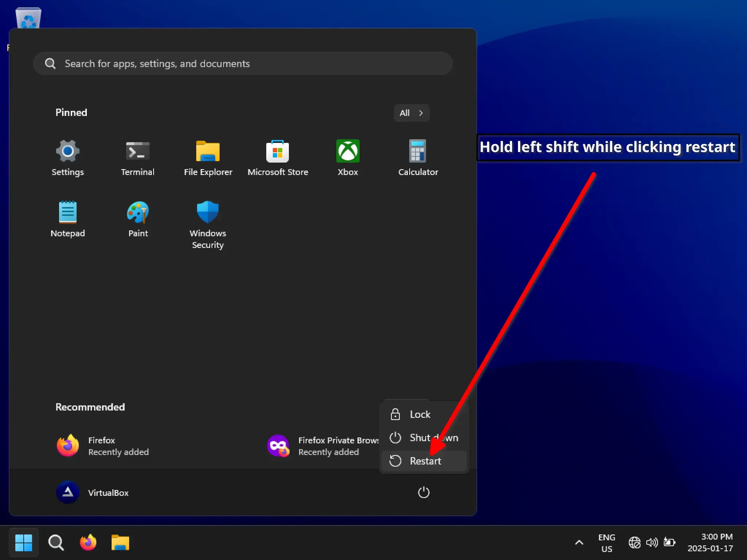Click the Start menu search box
This screenshot has height=560, width=747.
pos(243,63)
